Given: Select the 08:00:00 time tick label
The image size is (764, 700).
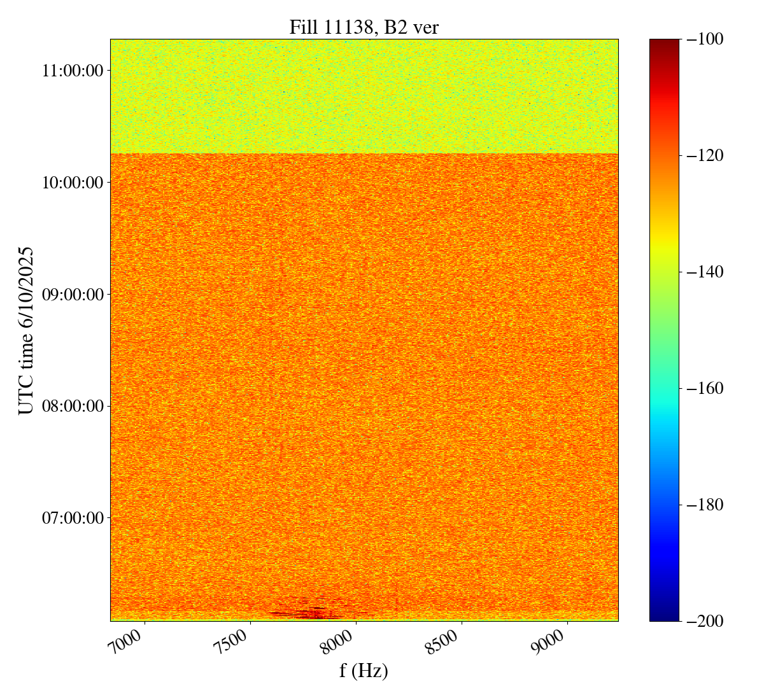Looking at the screenshot, I should [72, 406].
